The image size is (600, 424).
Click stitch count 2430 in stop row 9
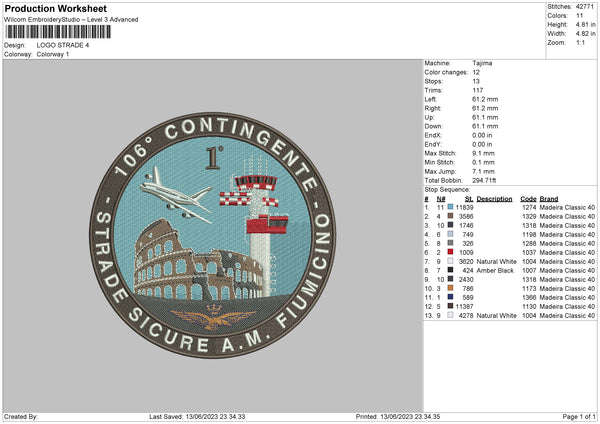[x=466, y=280]
